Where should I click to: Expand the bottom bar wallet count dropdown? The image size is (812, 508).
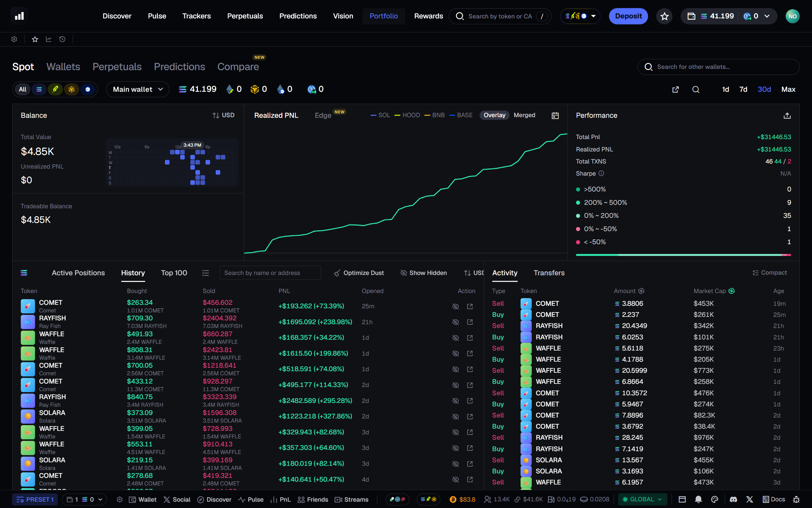pos(85,499)
